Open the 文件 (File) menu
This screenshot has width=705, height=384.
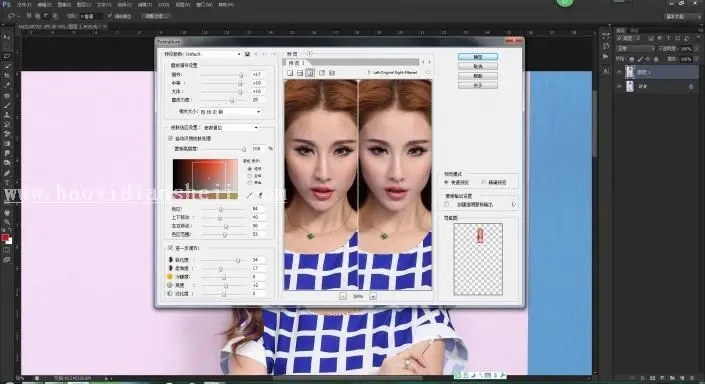(x=24, y=4)
